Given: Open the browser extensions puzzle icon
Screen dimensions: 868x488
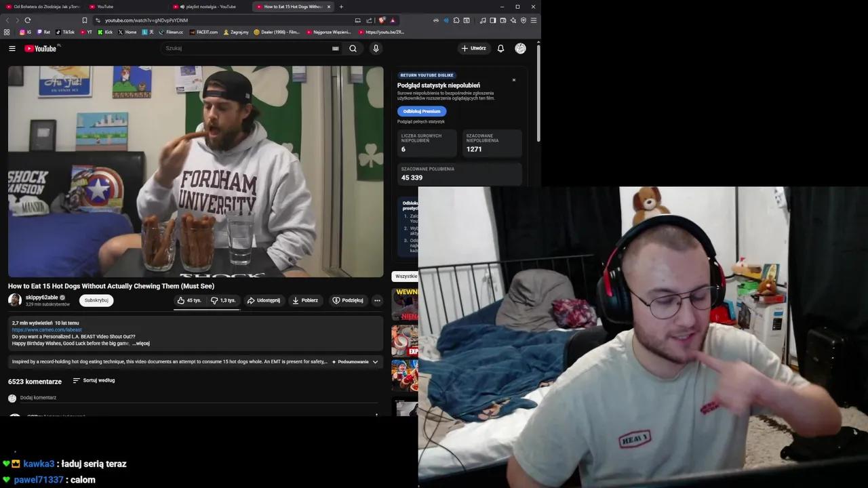Looking at the screenshot, I should tap(456, 20).
